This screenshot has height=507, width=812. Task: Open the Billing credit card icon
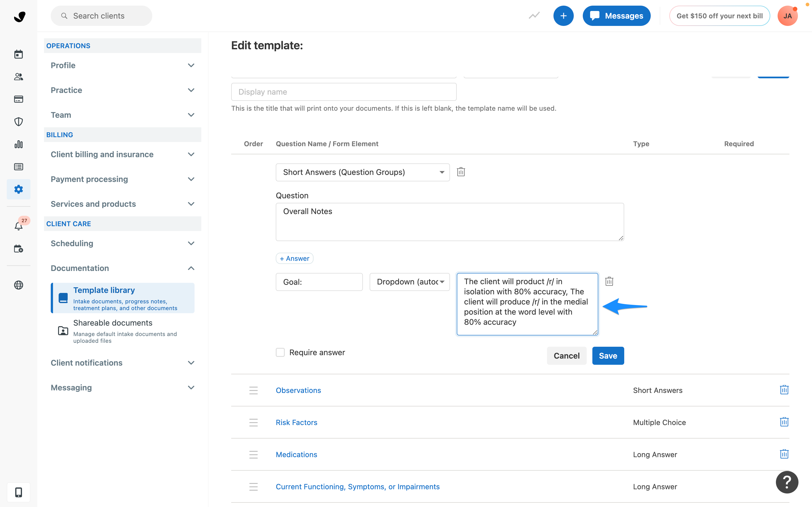18,99
